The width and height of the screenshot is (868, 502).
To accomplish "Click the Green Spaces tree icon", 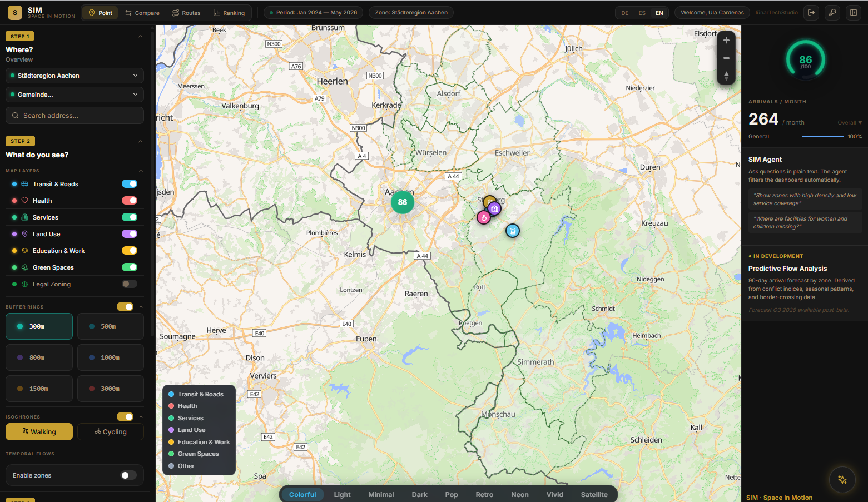I will coord(24,267).
